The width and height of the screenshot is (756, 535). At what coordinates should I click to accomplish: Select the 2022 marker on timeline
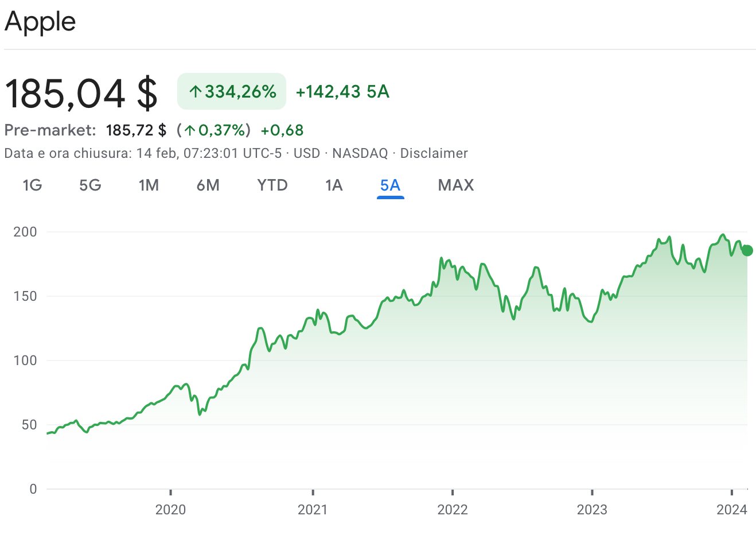pos(453,509)
